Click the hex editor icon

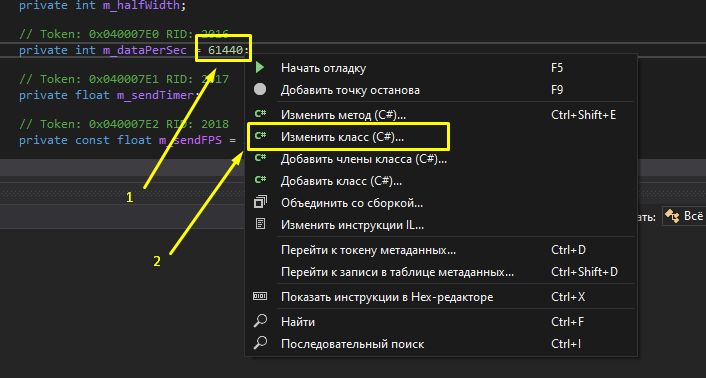pyautogui.click(x=260, y=297)
